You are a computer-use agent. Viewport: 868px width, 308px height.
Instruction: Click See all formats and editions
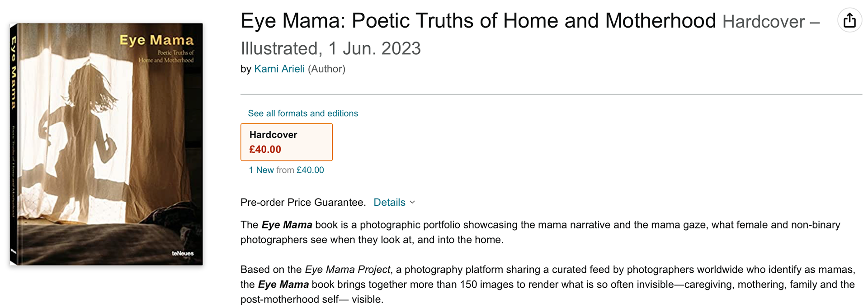[x=303, y=114]
